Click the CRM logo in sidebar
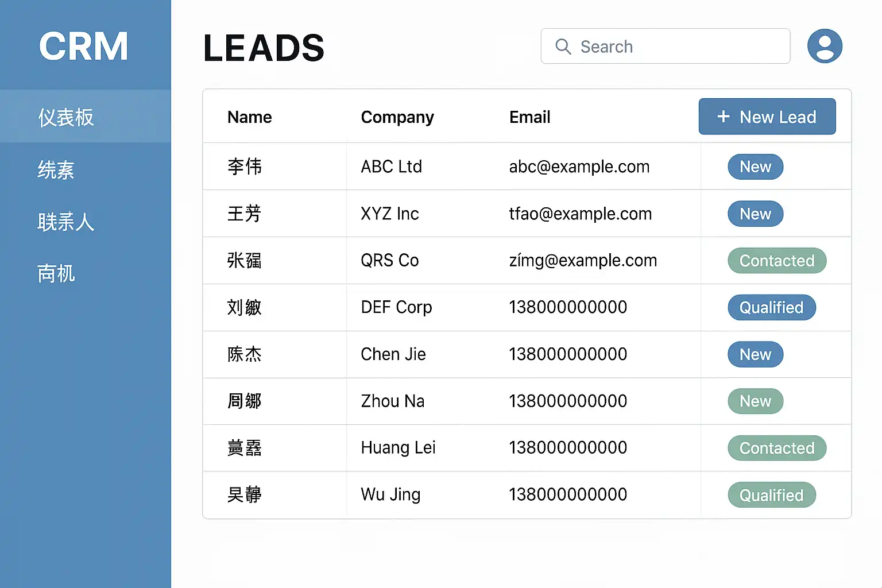This screenshot has width=882, height=588. [84, 47]
